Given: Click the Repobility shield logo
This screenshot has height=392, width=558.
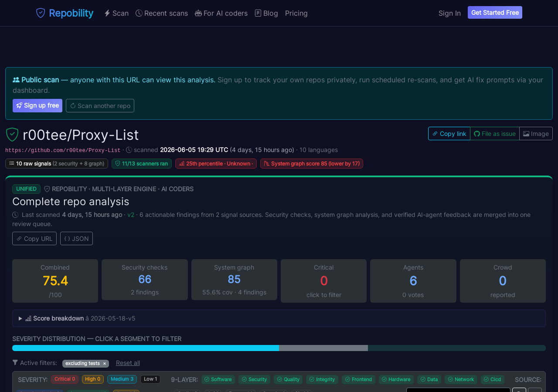Looking at the screenshot, I should click(41, 13).
